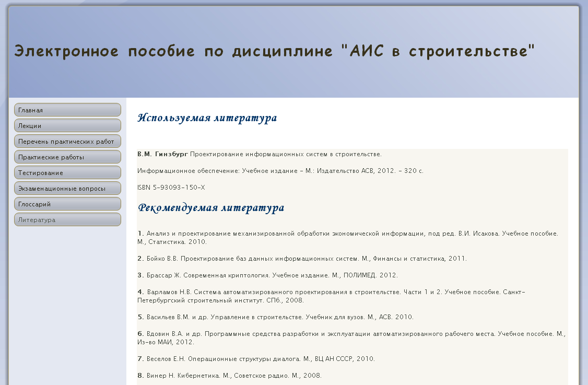588x385 pixels.
Task: Click author name В.М. Гинзбург
Action: pyautogui.click(x=162, y=154)
